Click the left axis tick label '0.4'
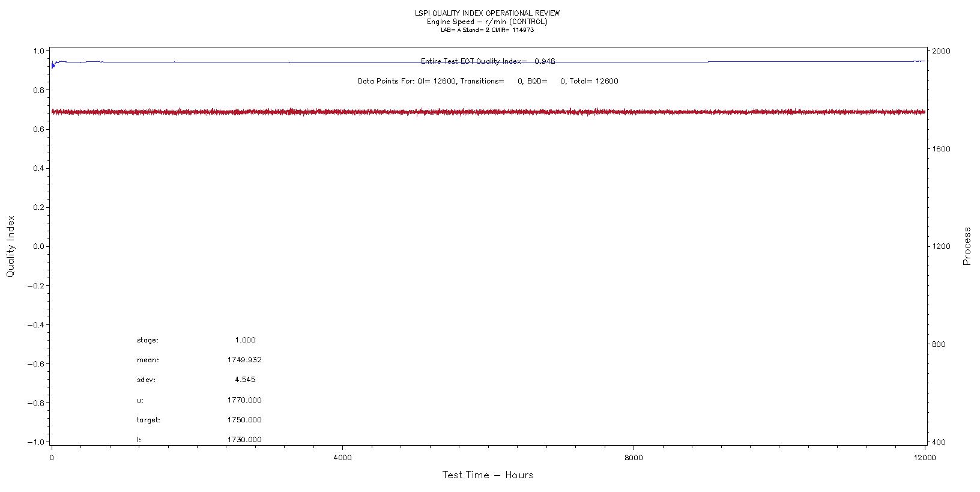 click(38, 168)
